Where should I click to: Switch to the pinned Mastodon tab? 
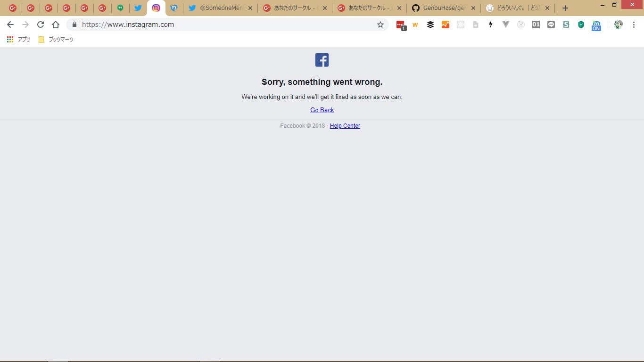click(x=174, y=8)
